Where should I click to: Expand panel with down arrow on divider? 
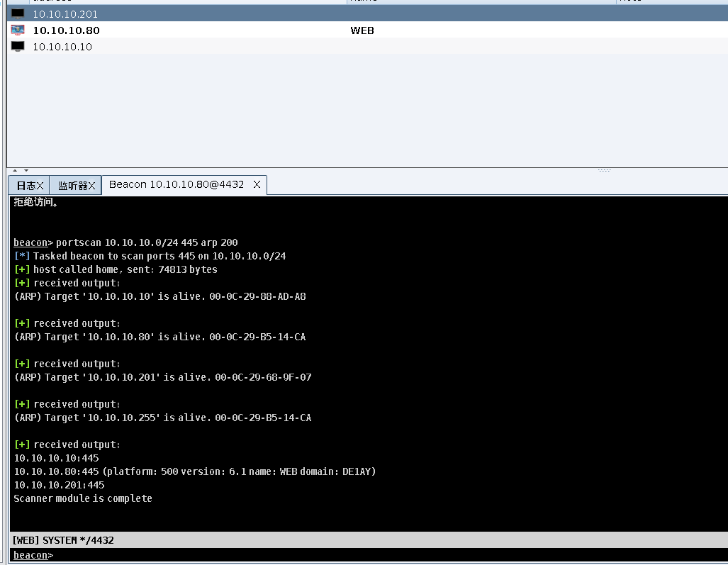point(26,170)
